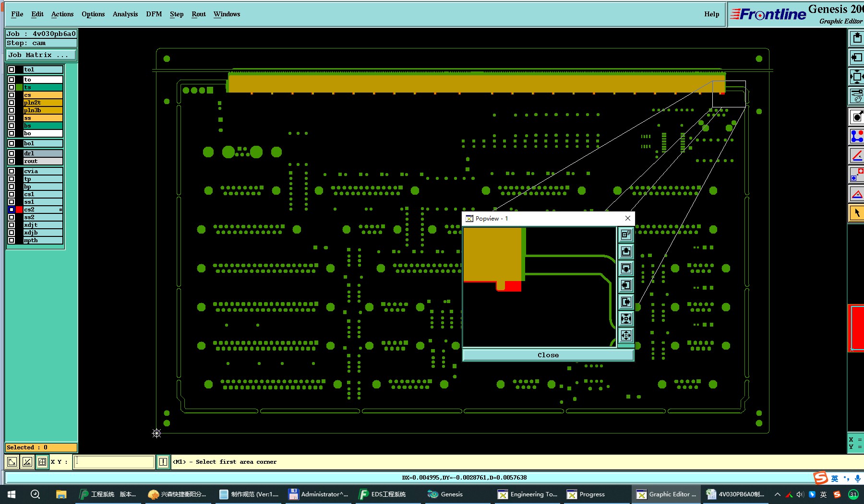Activate the arrow pointer select tool
864x504 pixels.
(x=857, y=213)
